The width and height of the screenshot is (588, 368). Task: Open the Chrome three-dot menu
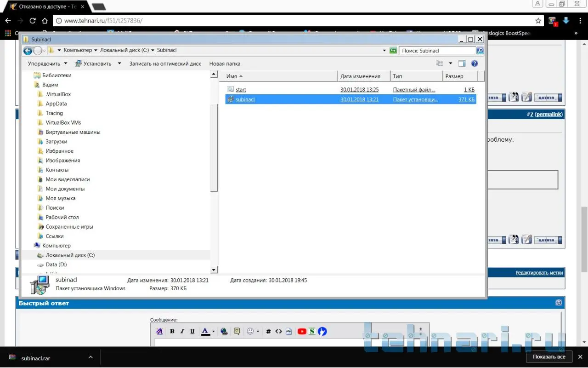[x=580, y=21]
